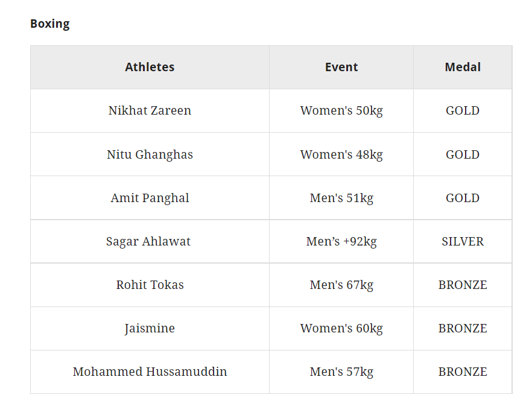
Task: Select the Nikhat Zareen athlete cell
Action: [150, 110]
